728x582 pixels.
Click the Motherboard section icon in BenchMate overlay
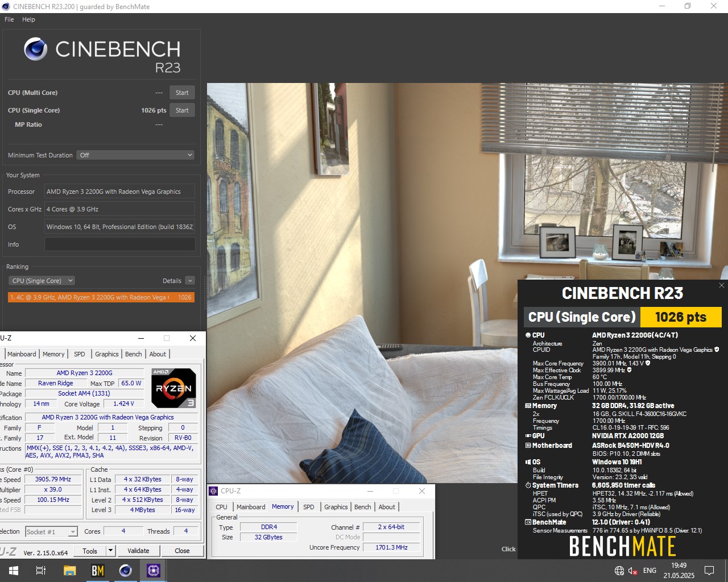click(528, 446)
